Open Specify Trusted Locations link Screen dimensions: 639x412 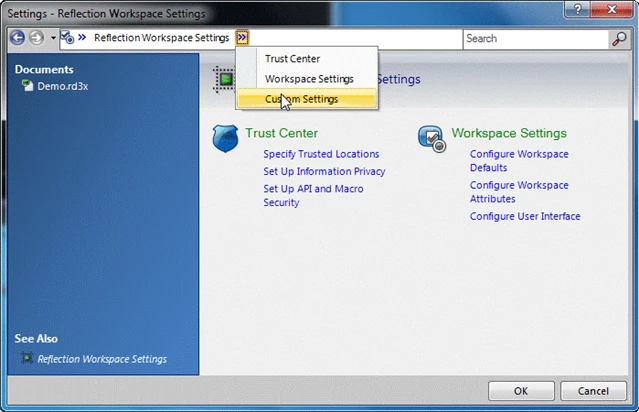[x=321, y=154]
